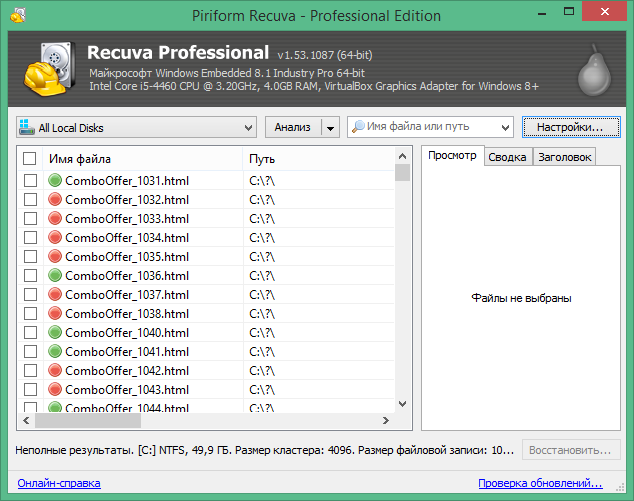Select the ComboOffer_1036.html file name

(x=127, y=276)
